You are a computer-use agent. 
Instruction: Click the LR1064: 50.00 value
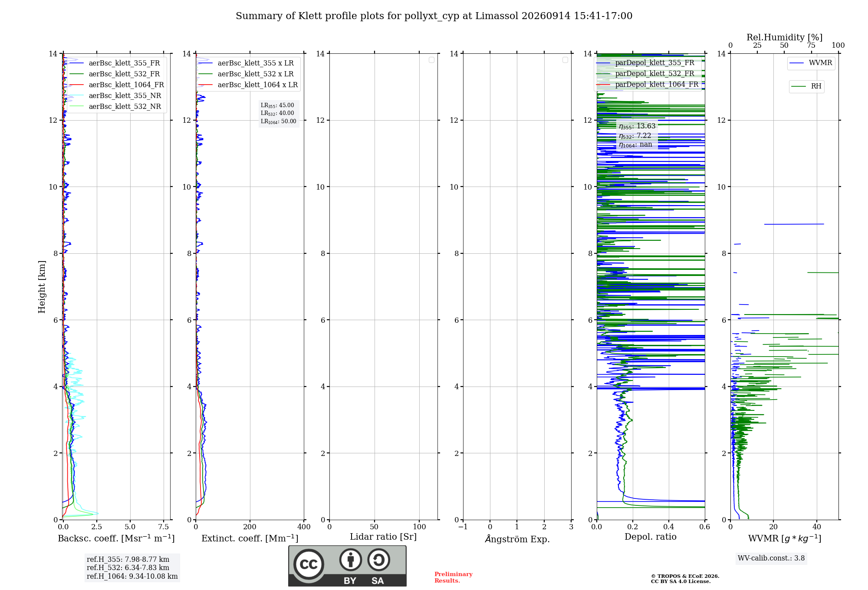279,121
